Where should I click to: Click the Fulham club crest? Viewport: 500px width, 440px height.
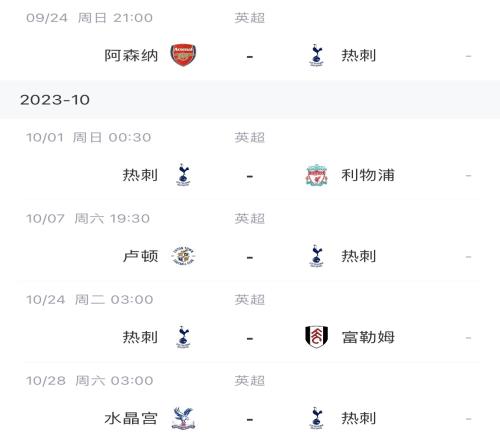tap(316, 337)
